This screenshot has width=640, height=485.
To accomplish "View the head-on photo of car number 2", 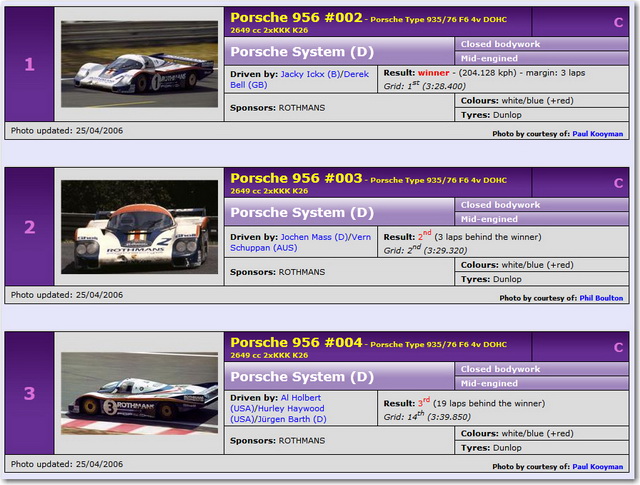I will (140, 227).
